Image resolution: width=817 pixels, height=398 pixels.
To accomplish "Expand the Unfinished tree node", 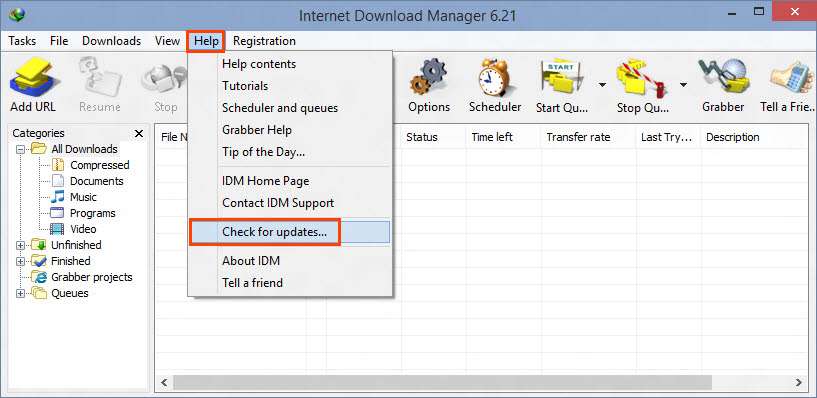I will (21, 245).
